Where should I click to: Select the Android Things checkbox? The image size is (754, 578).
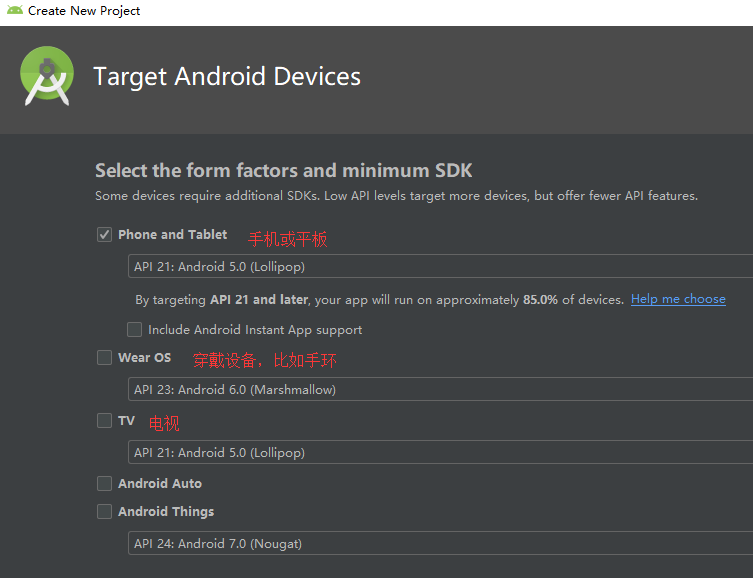pos(104,512)
